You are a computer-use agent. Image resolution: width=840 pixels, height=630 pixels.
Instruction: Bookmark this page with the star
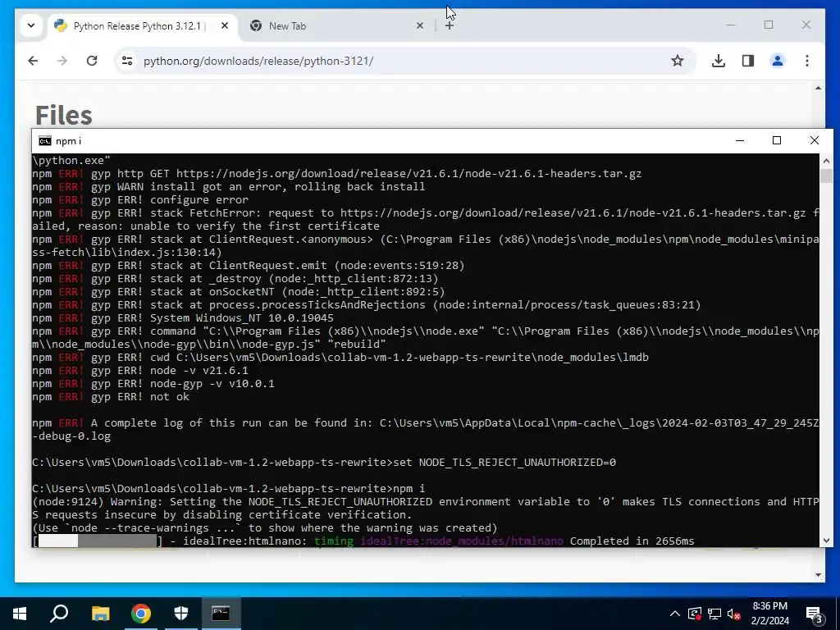click(677, 61)
